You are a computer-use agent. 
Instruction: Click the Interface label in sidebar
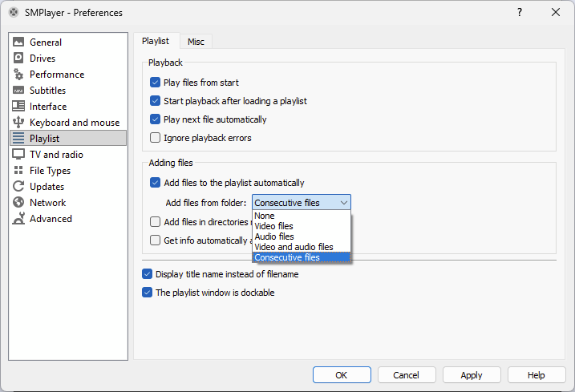[x=48, y=107]
